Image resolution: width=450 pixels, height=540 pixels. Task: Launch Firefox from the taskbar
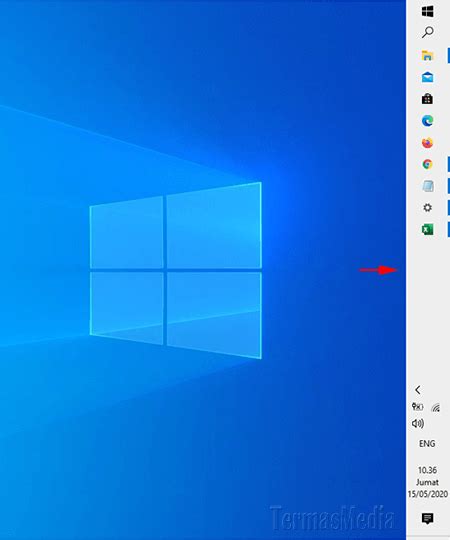click(x=427, y=142)
